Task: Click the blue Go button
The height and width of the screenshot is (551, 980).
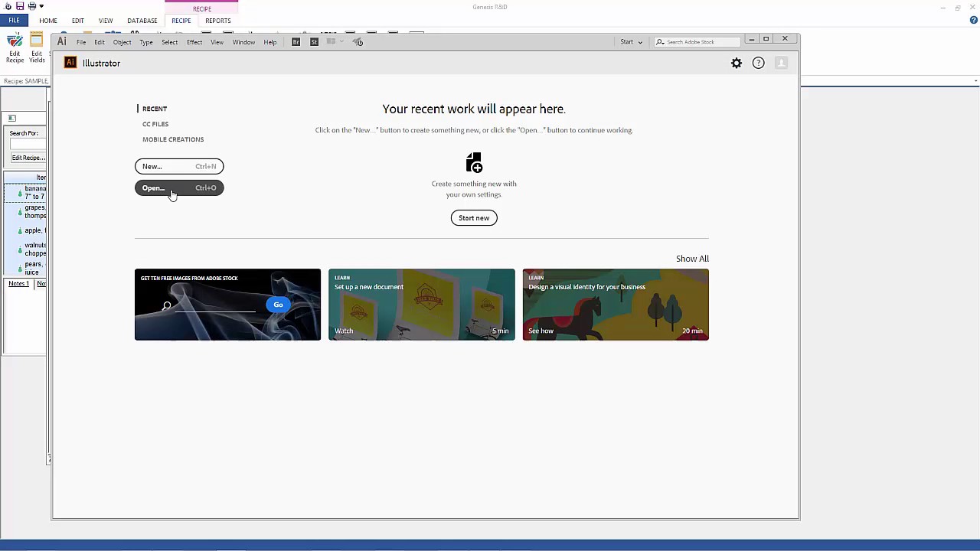Action: [278, 305]
